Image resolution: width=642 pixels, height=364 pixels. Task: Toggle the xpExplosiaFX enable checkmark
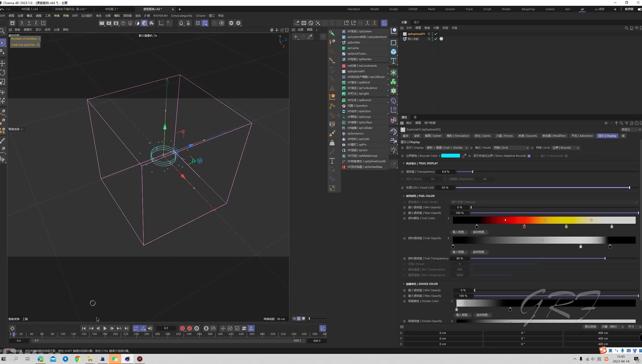point(436,34)
